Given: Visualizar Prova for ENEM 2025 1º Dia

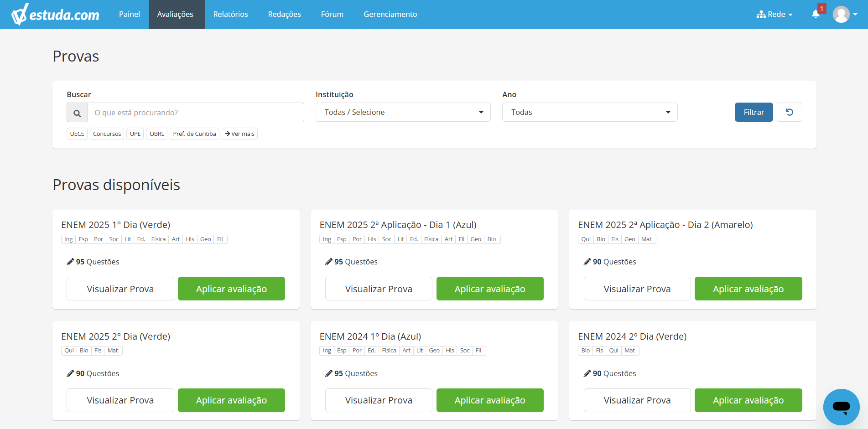Looking at the screenshot, I should click(x=120, y=289).
